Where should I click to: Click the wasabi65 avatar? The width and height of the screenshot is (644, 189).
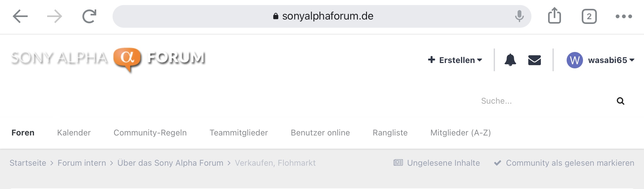point(575,60)
